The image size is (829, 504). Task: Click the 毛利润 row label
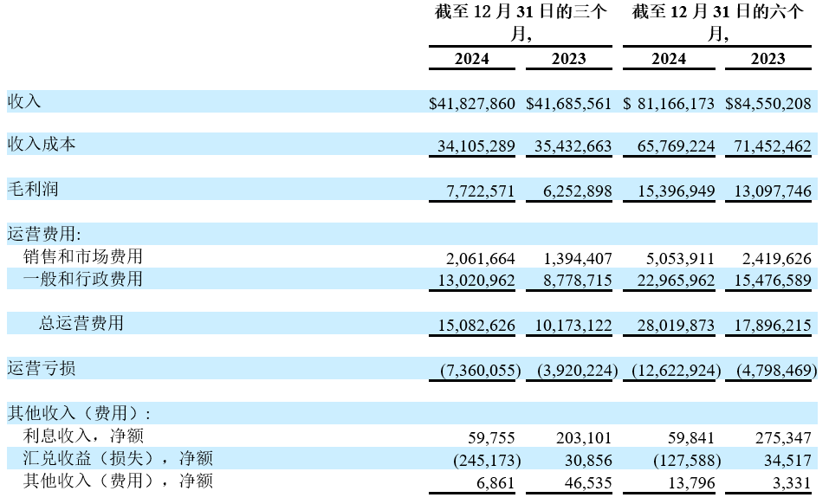coord(33,189)
